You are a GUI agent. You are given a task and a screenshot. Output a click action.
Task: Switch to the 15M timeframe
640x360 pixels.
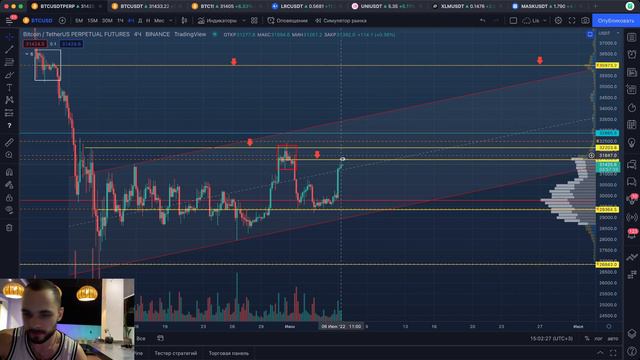click(x=93, y=20)
